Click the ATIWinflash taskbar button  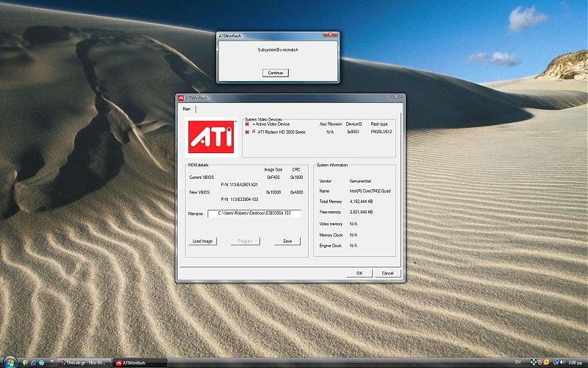click(x=140, y=363)
